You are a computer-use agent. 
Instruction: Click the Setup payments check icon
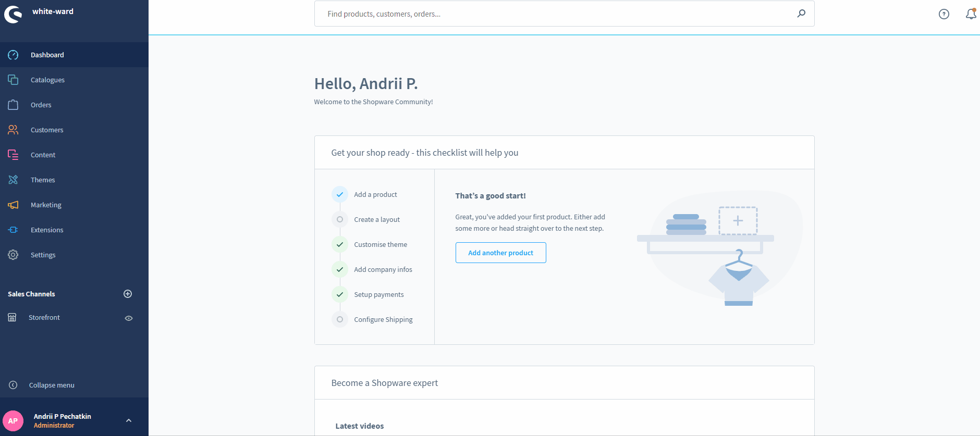click(x=340, y=294)
